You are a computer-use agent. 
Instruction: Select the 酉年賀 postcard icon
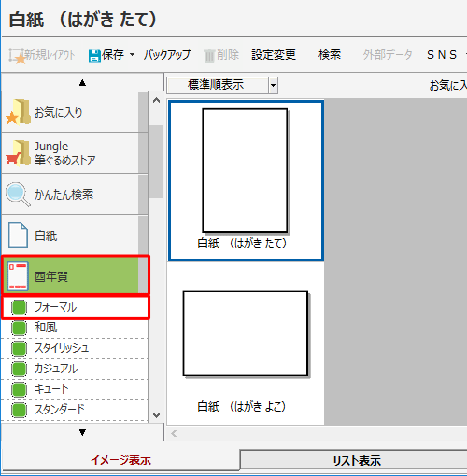coord(18,276)
